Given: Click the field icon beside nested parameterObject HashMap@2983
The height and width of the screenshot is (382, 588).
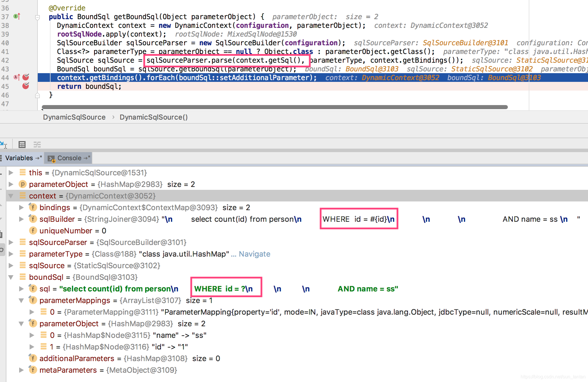Looking at the screenshot, I should pyautogui.click(x=33, y=323).
